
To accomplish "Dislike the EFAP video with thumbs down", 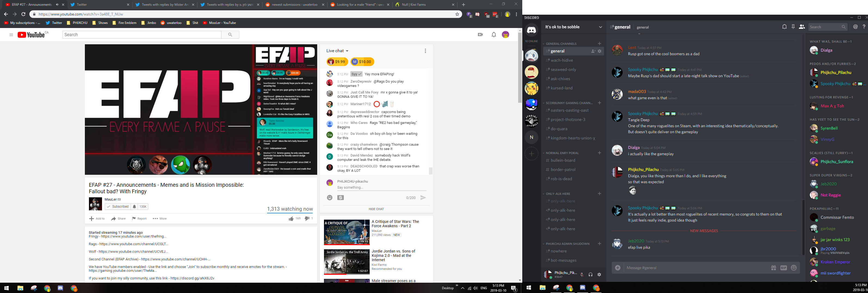I will [307, 219].
